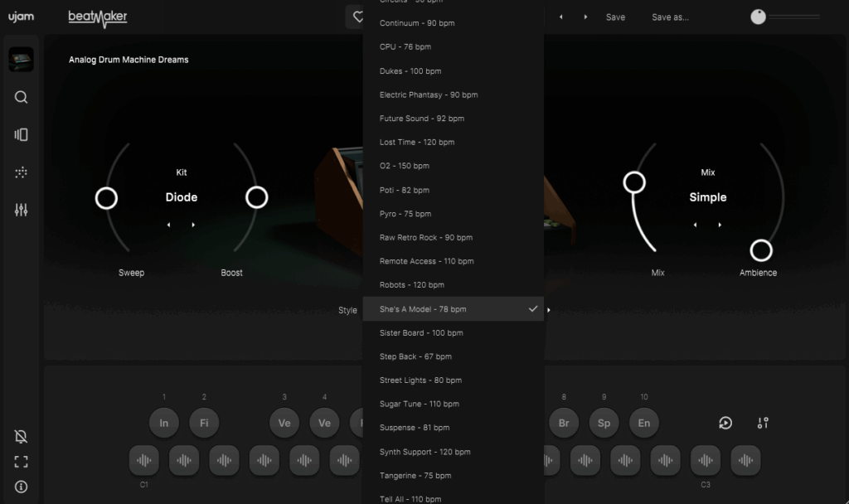This screenshot has height=504, width=849.
Task: Click the Sweep knob handle
Action: point(106,198)
